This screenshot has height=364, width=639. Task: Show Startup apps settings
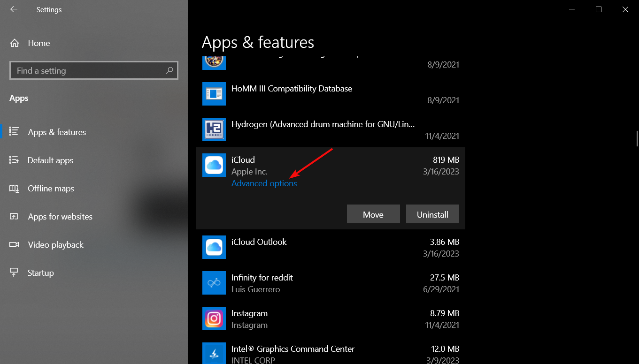click(41, 273)
